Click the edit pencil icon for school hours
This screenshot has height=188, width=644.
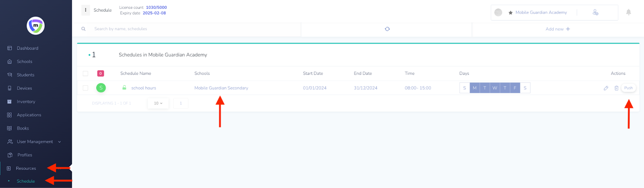pyautogui.click(x=606, y=88)
